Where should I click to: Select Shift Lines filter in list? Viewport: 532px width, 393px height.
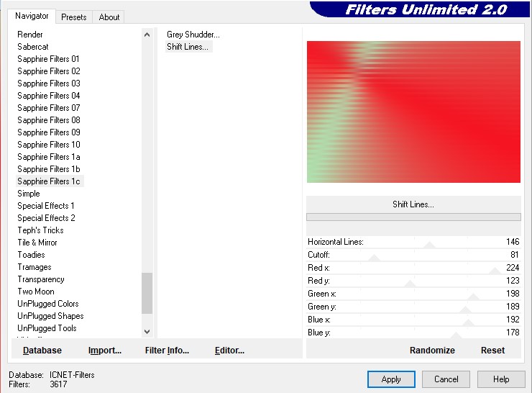pos(188,47)
